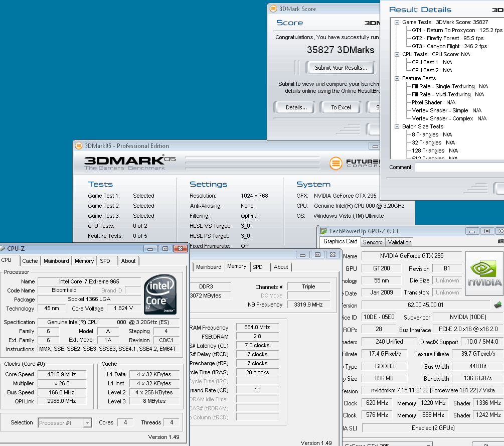
Task: Select Vertex Shader - Simple row
Action: point(446,110)
